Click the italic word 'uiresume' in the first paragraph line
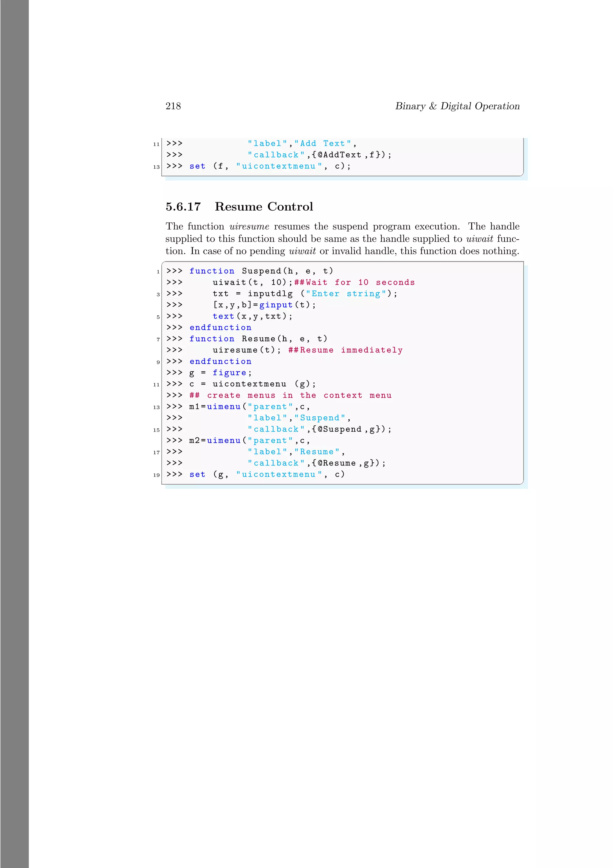This screenshot has width=613, height=868. [249, 226]
